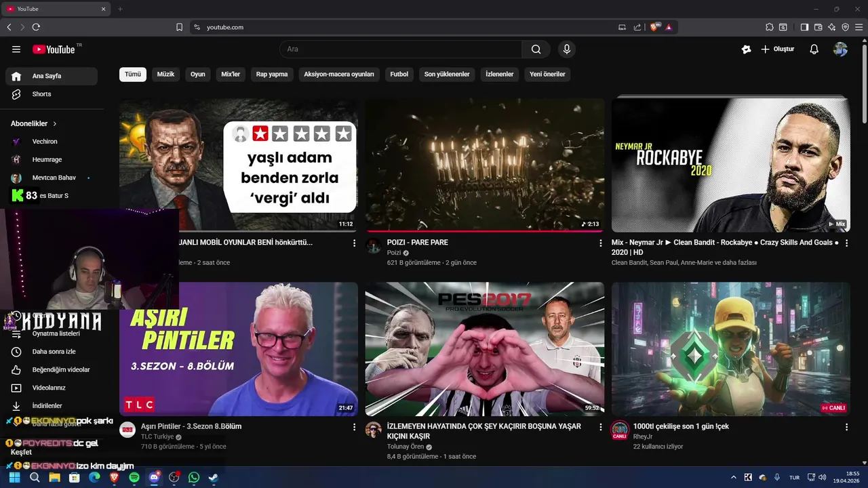Bookmark this page

[x=179, y=27]
